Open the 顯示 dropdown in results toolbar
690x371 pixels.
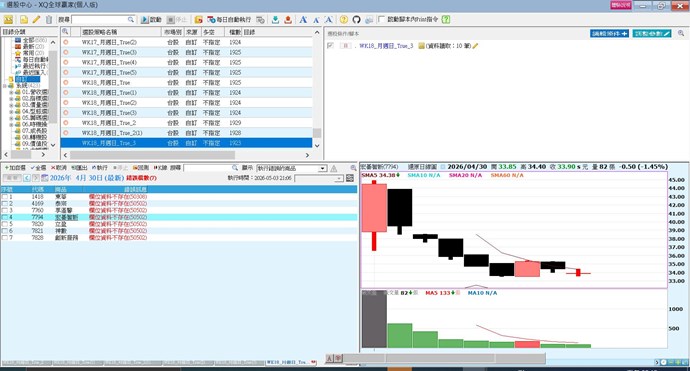click(323, 169)
